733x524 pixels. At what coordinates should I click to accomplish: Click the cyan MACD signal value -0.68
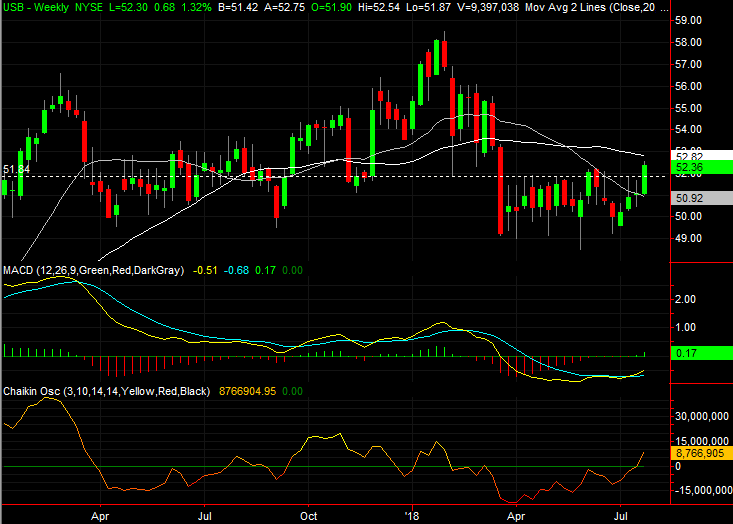coord(236,270)
